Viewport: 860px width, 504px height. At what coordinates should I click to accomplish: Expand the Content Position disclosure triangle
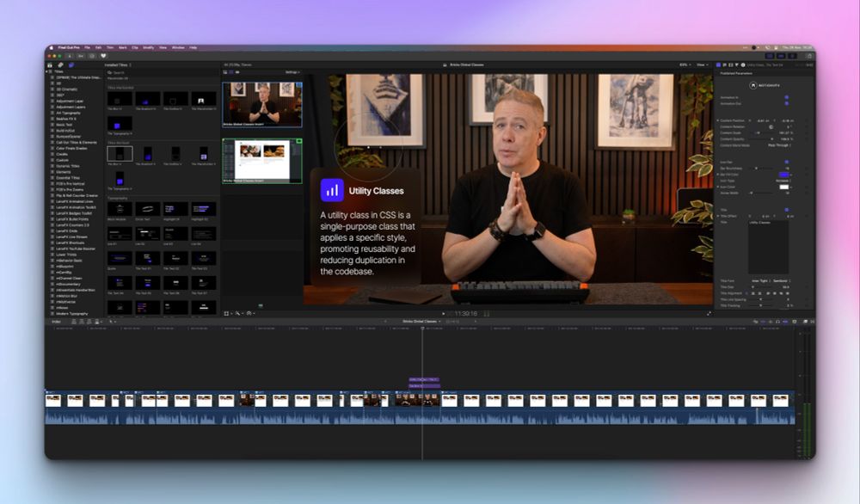tap(717, 120)
